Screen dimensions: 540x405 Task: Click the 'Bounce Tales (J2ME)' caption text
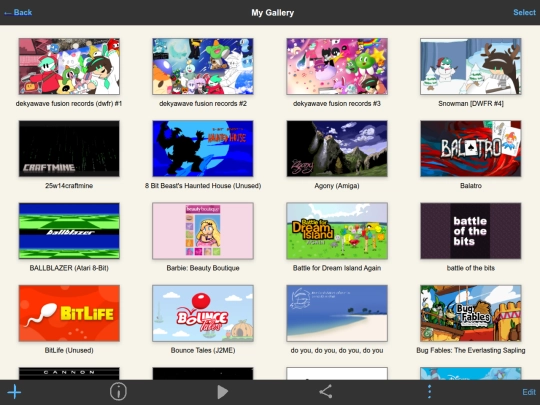point(203,351)
